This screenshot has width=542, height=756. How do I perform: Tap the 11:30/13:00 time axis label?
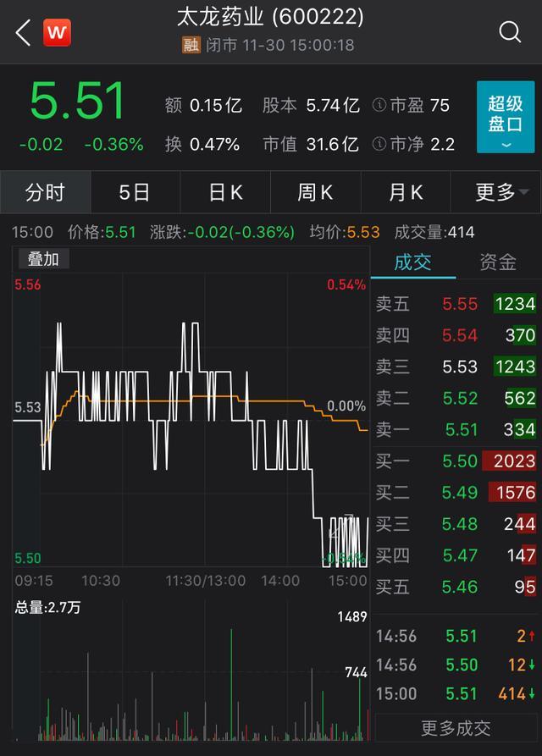click(x=206, y=581)
